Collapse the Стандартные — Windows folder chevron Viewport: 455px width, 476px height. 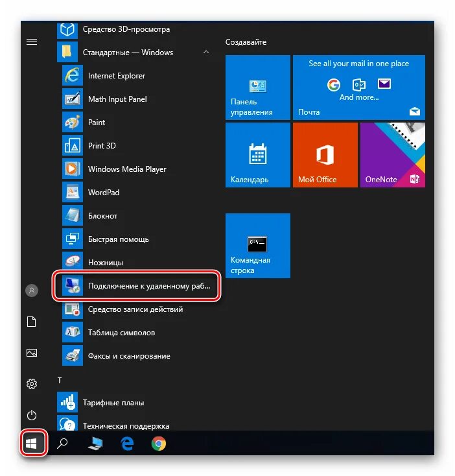point(206,53)
